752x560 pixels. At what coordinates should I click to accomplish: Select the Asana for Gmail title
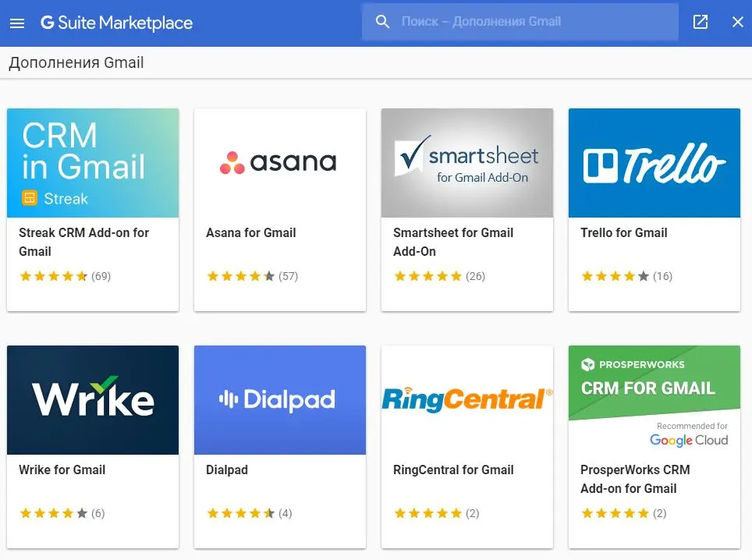click(251, 233)
